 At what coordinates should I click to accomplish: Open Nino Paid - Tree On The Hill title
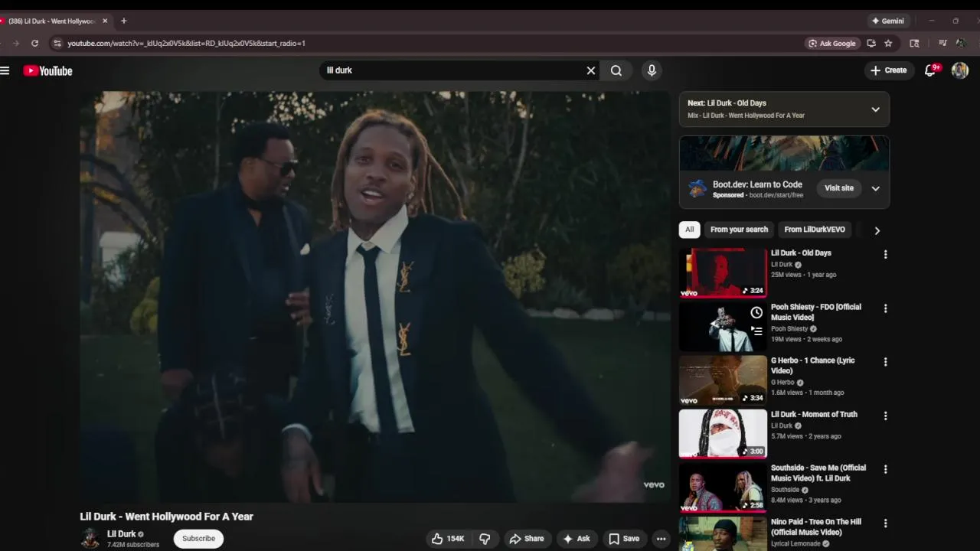[816, 527]
